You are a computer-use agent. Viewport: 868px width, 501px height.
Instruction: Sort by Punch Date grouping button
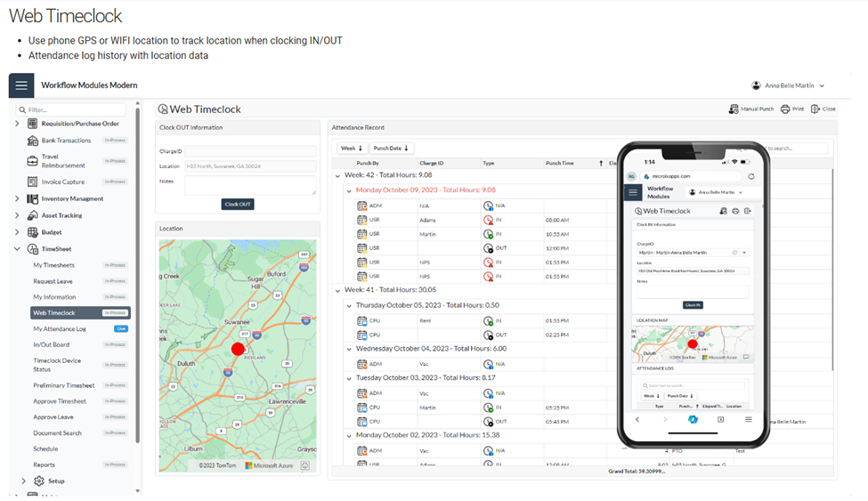[x=392, y=149]
